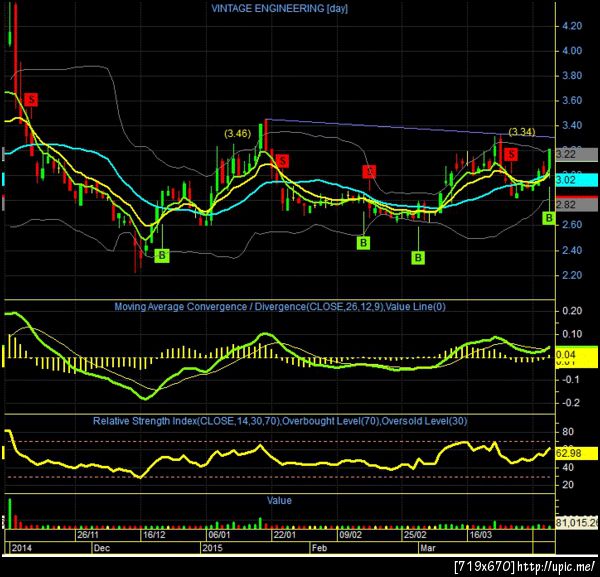Click the red S marker below 3.34 label
600x577 pixels.
[511, 155]
